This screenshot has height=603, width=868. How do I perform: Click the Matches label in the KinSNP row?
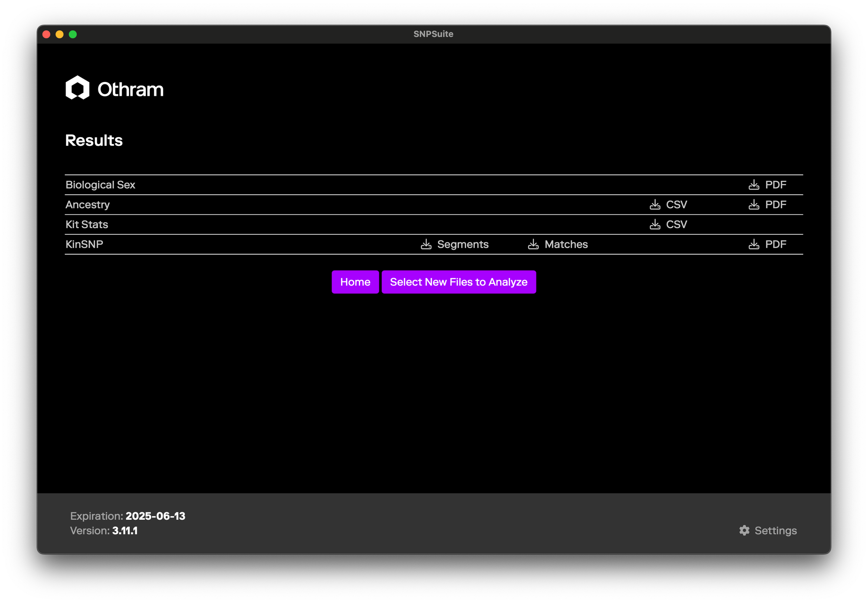click(x=566, y=244)
